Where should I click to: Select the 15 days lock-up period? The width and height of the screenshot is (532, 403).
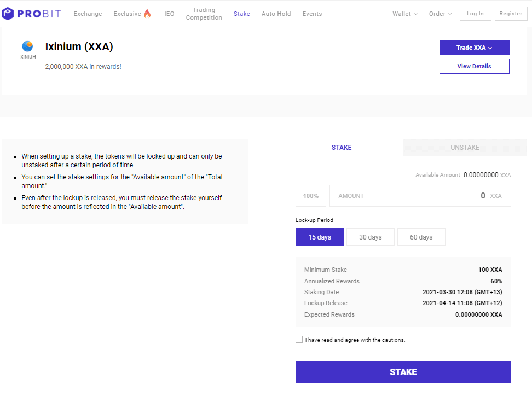320,237
